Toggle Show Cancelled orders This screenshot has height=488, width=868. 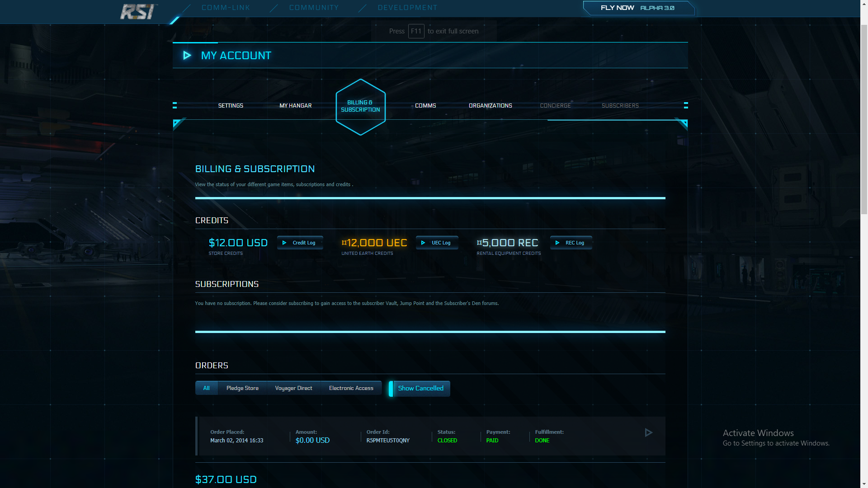pos(420,389)
